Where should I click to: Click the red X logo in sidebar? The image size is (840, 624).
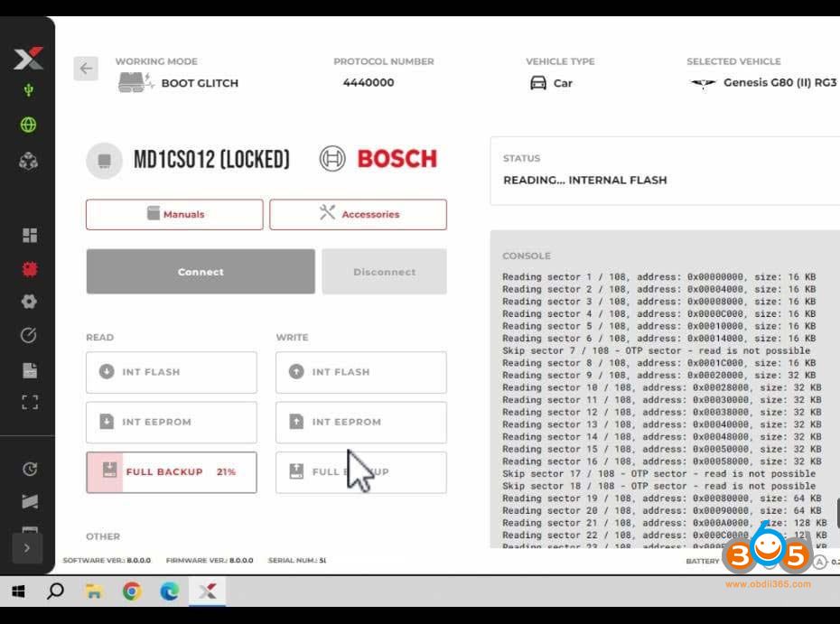pos(28,59)
